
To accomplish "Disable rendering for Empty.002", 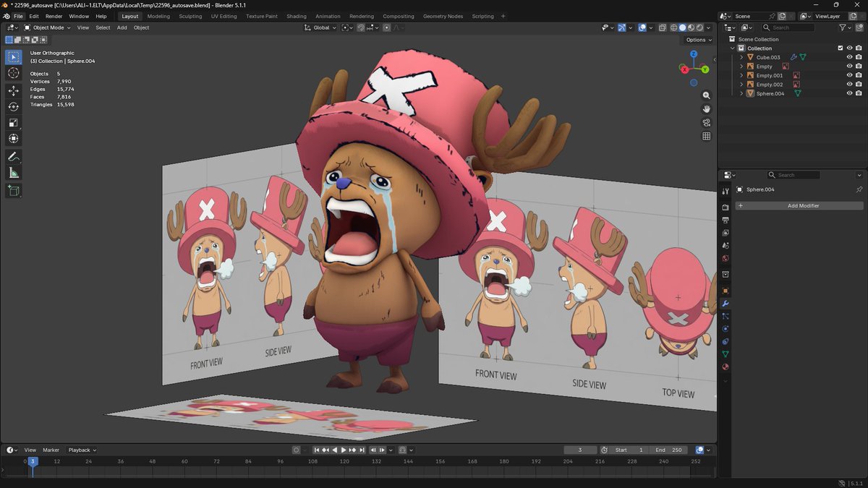I will tap(859, 85).
